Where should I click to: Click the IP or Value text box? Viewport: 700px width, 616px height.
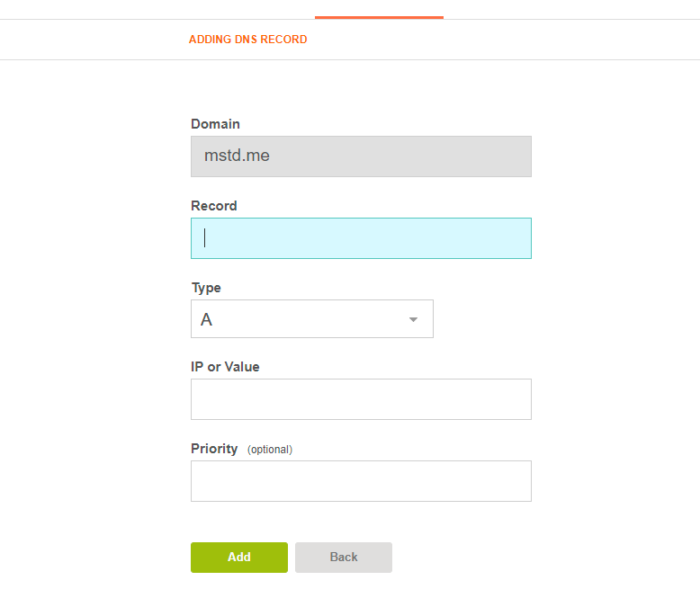(361, 399)
